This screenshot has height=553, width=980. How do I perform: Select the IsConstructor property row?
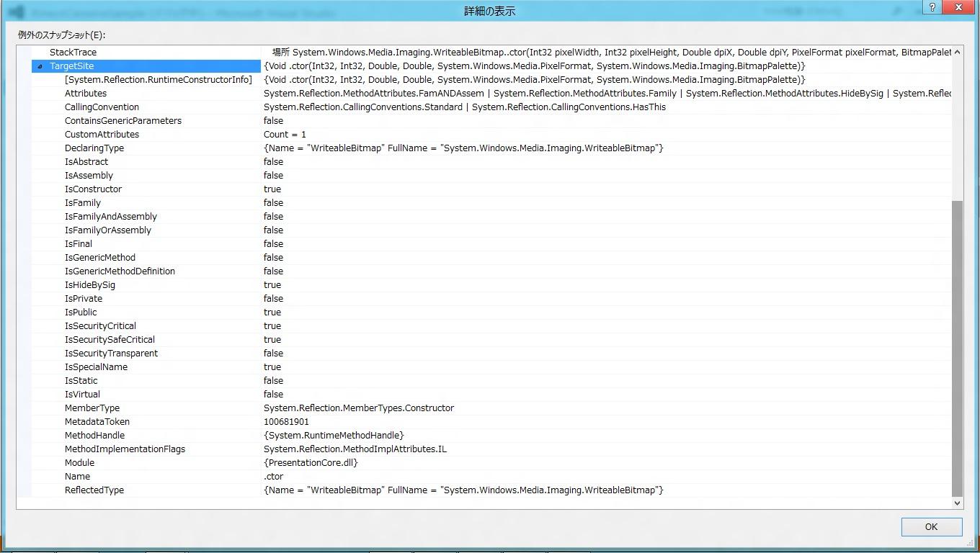click(492, 189)
